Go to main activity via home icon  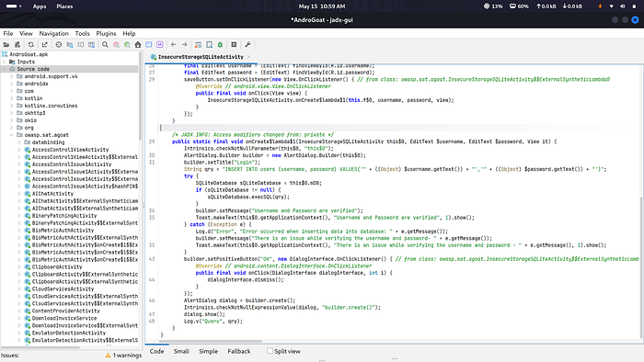(x=138, y=45)
